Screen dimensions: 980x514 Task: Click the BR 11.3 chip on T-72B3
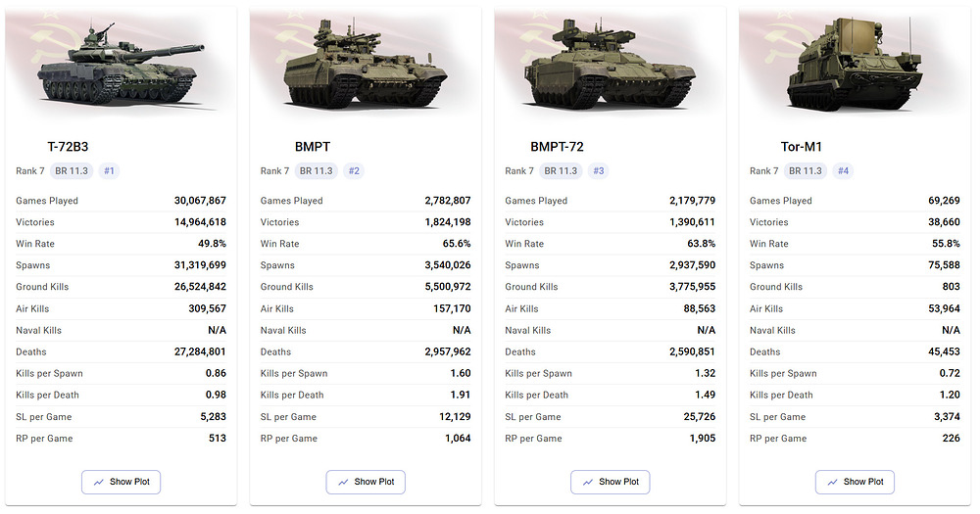[x=72, y=171]
